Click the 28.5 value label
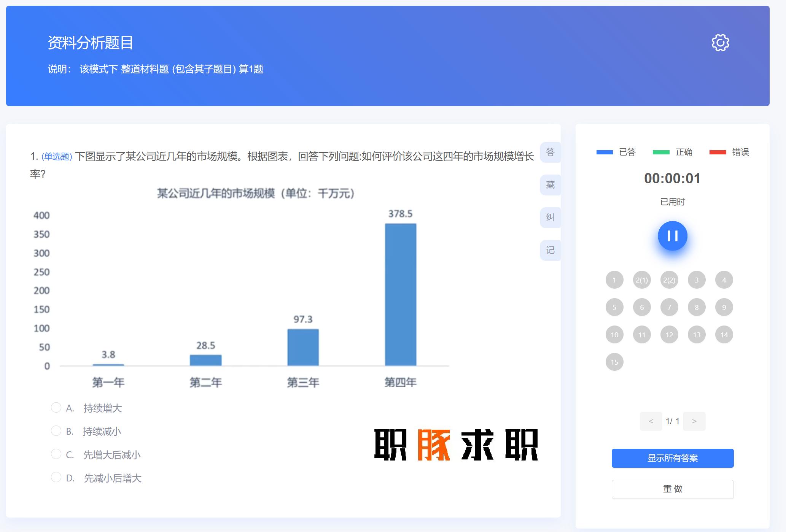 [205, 346]
